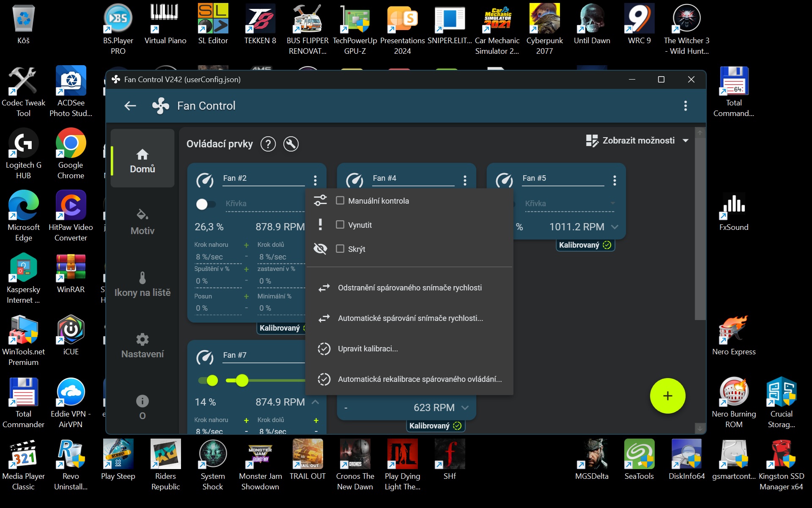Click the wrench icon beside Ovládací prvky
This screenshot has height=508, width=812.
coord(291,144)
